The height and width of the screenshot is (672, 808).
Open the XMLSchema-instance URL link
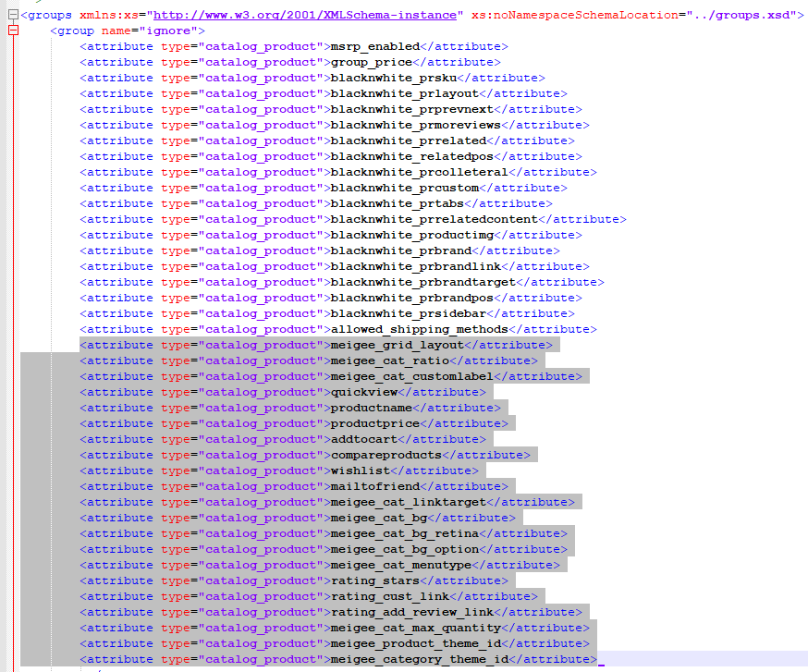tap(305, 15)
